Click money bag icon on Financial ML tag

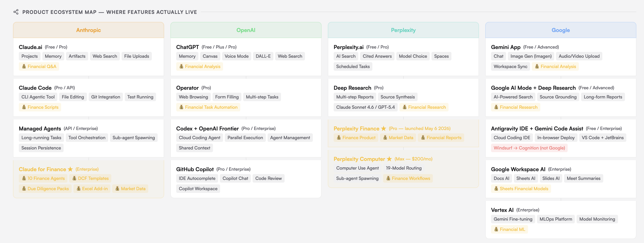[x=496, y=229]
